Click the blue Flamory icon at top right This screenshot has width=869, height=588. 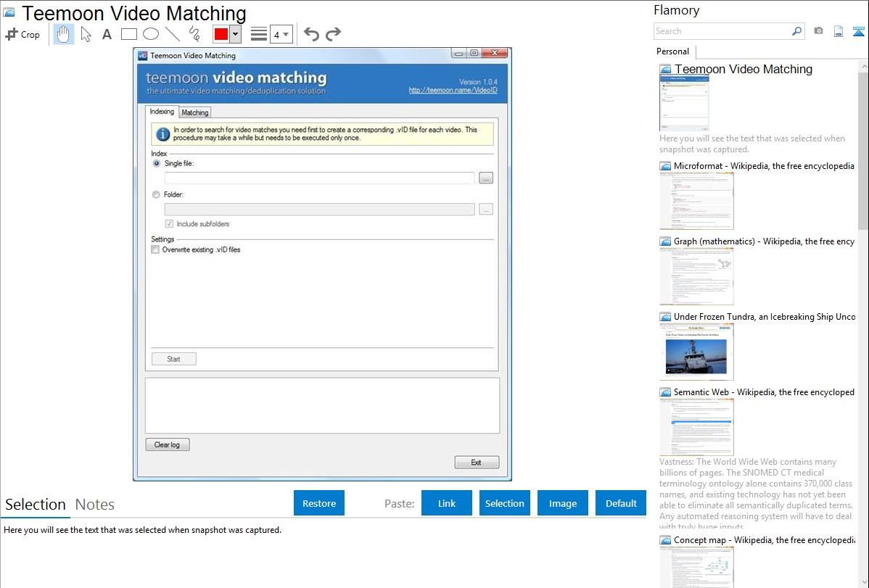pyautogui.click(x=858, y=31)
